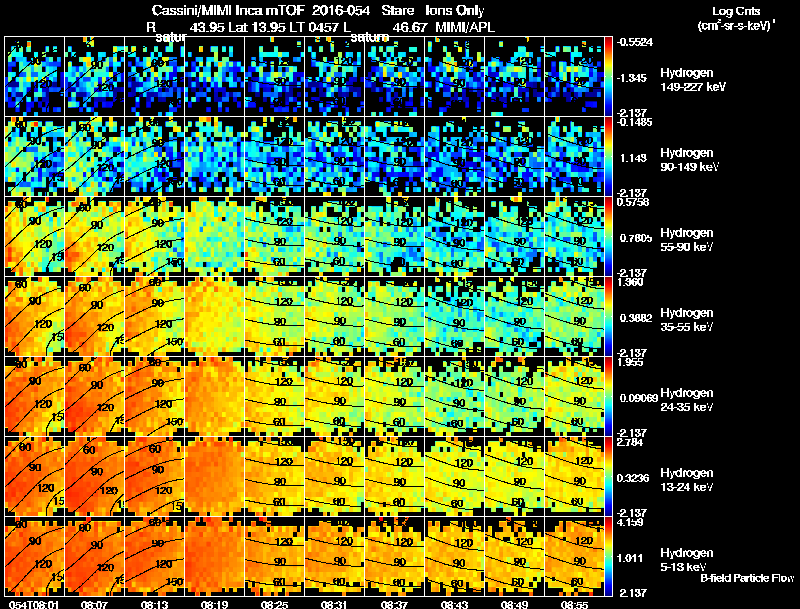This screenshot has width=800, height=609.
Task: Click the 08:37 panel in the 13-24 keV row
Action: coord(394,476)
